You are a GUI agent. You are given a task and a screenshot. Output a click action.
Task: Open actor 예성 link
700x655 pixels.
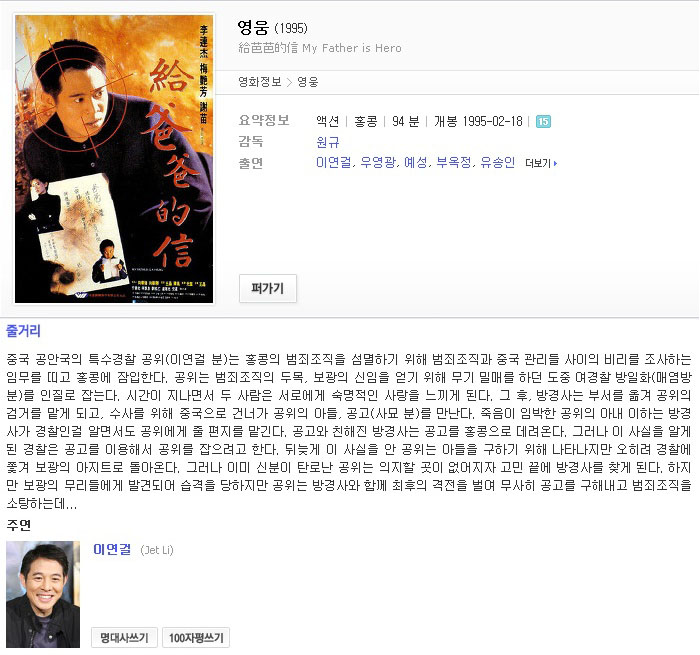coord(416,163)
